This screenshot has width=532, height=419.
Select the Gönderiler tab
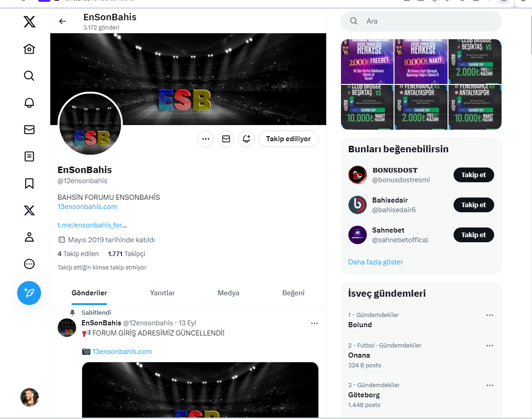[x=89, y=293]
